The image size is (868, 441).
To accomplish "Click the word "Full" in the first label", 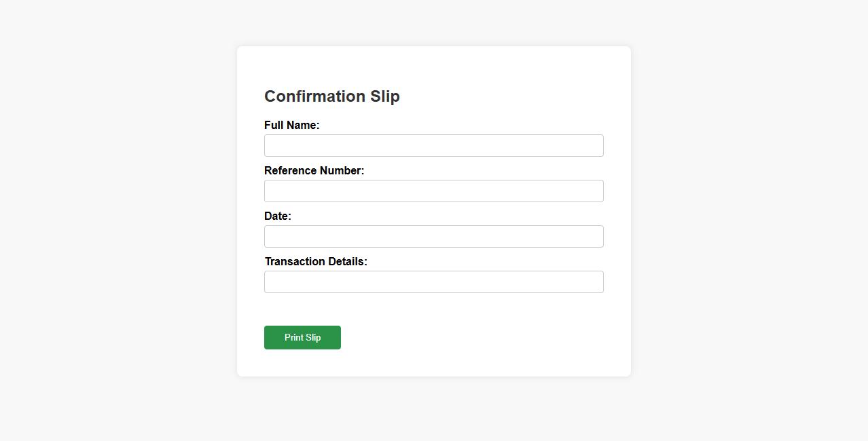I will tap(274, 126).
